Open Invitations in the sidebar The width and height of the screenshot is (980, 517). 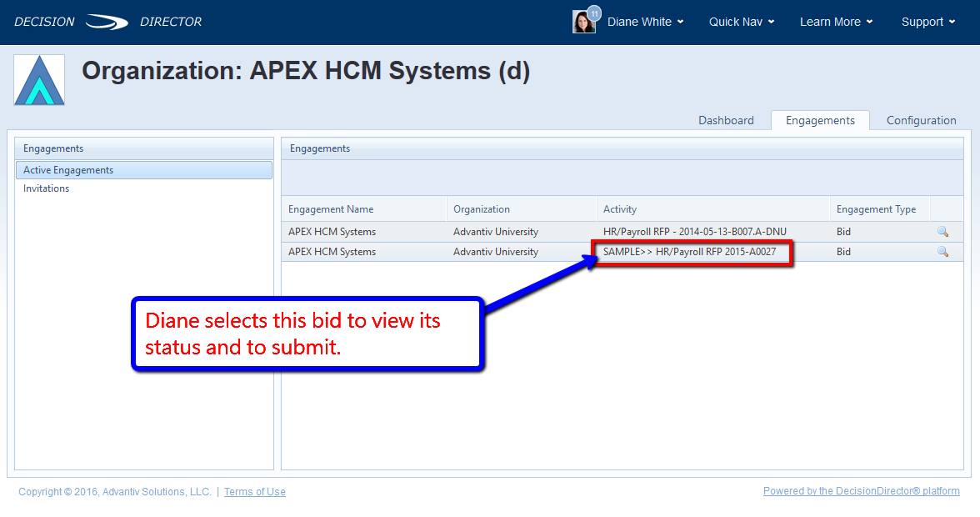pyautogui.click(x=47, y=188)
